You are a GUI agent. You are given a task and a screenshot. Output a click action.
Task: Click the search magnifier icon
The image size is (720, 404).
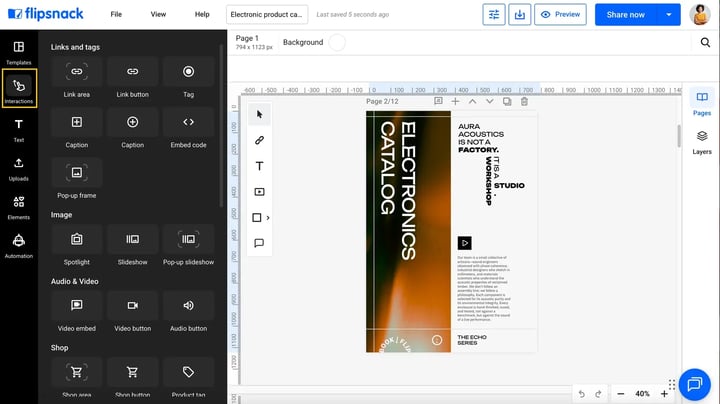(x=705, y=43)
